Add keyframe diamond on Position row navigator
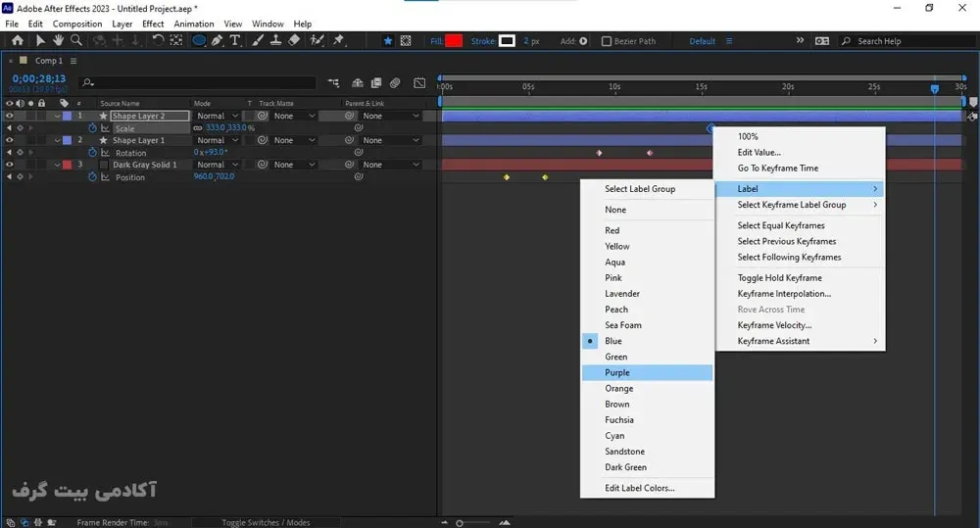980x528 pixels. tap(20, 177)
